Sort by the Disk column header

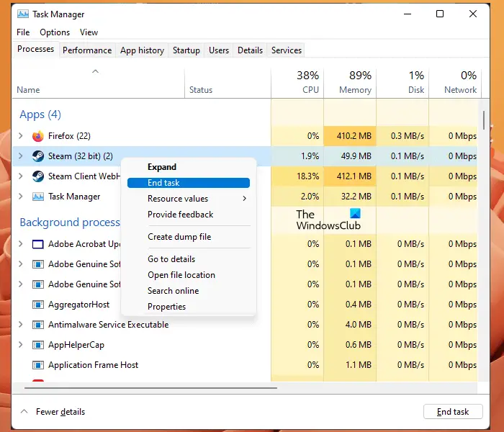(402, 83)
